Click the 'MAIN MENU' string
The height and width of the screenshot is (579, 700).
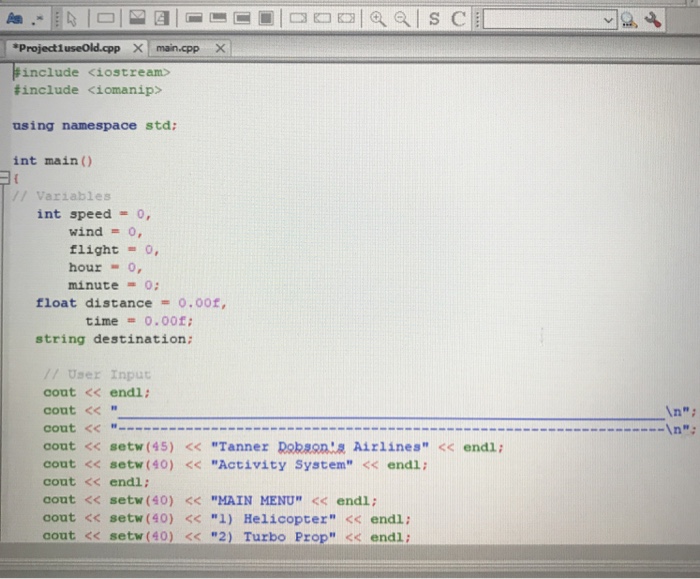point(256,501)
